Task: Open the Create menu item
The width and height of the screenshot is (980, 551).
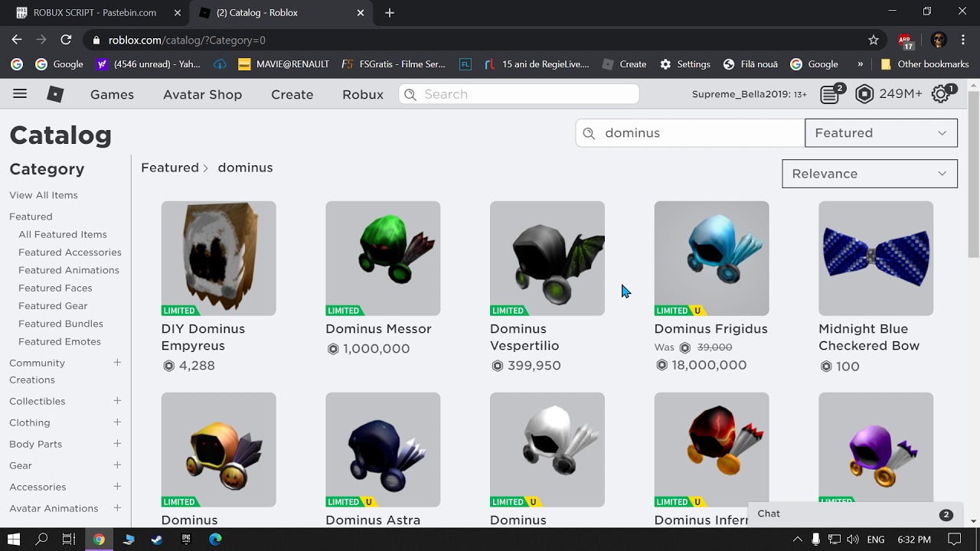Action: click(x=292, y=94)
